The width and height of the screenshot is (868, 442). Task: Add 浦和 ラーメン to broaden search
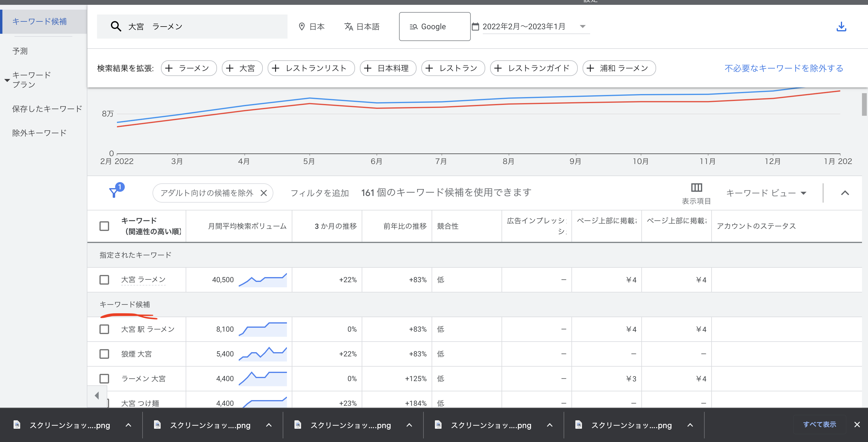point(619,68)
